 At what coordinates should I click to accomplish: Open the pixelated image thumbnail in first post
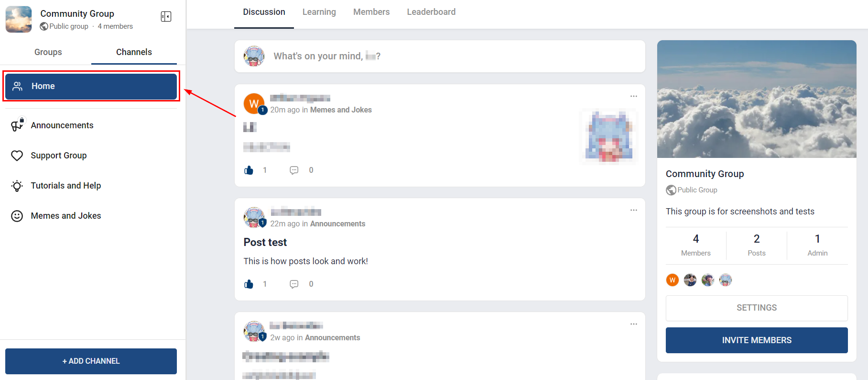[x=609, y=137]
